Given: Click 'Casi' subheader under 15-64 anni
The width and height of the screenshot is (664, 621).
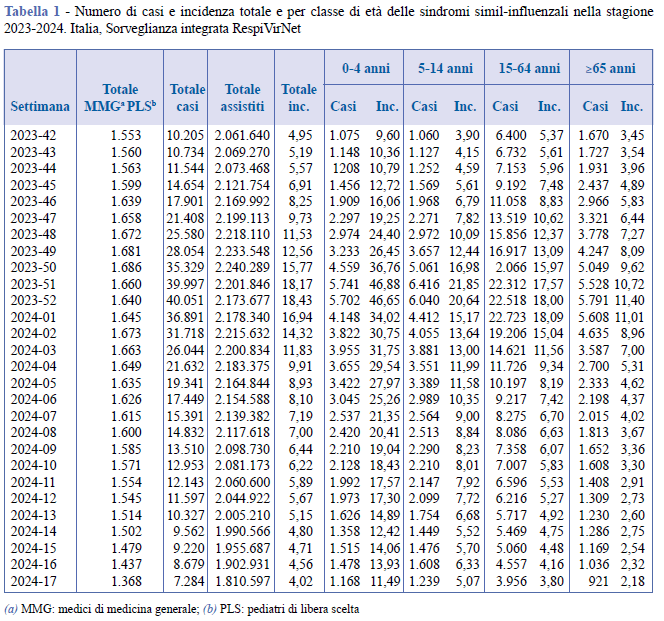Looking at the screenshot, I should click(505, 106).
